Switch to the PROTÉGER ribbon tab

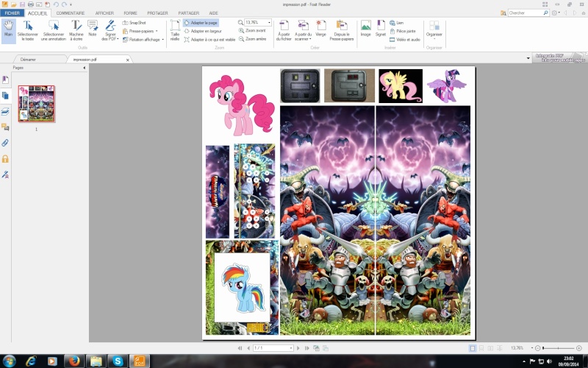pyautogui.click(x=157, y=13)
